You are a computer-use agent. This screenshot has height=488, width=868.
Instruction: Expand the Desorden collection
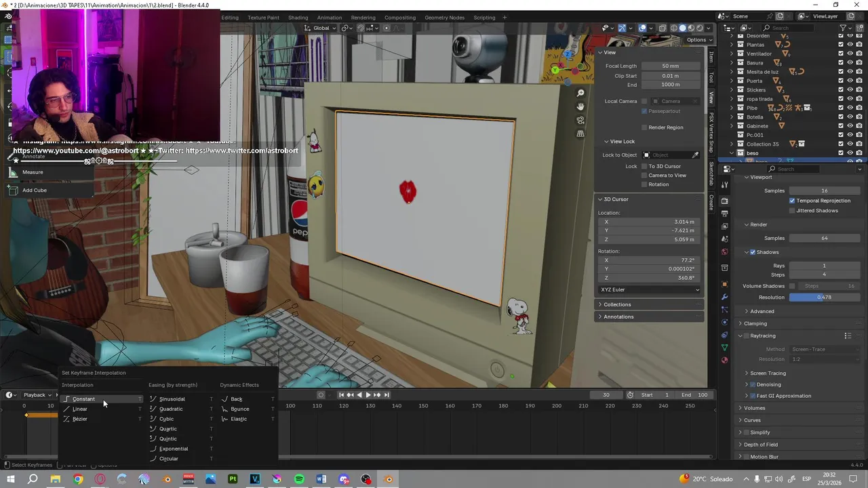pyautogui.click(x=732, y=36)
